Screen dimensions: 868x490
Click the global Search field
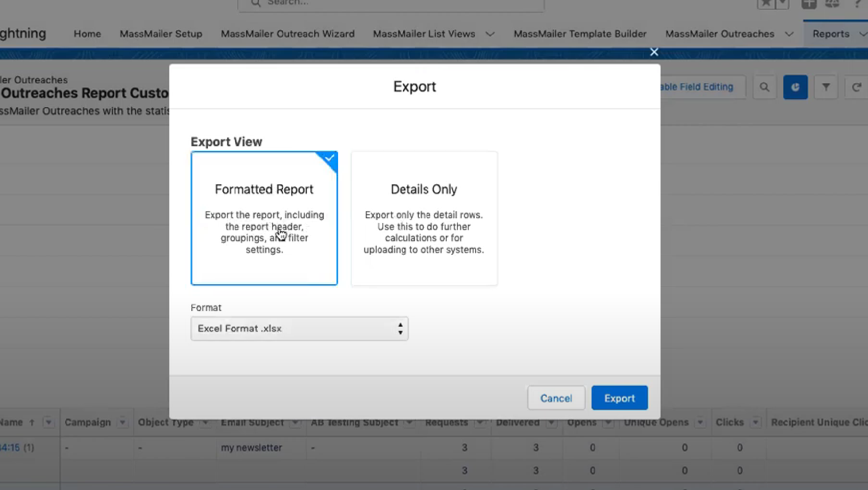pyautogui.click(x=391, y=4)
